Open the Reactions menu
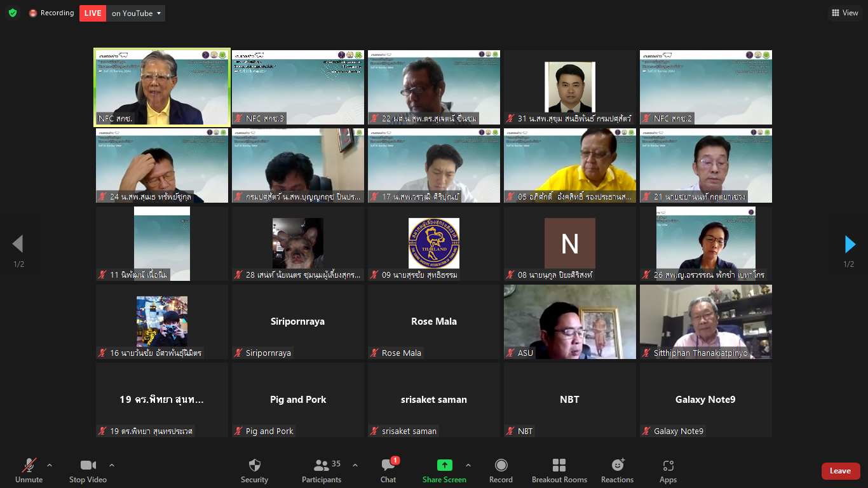This screenshot has width=868, height=488. pyautogui.click(x=617, y=471)
